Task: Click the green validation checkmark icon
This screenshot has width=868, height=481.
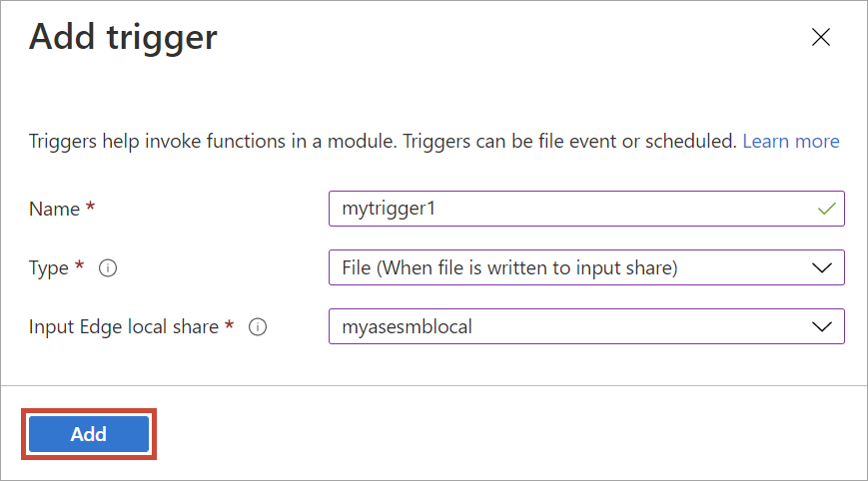Action: (826, 209)
